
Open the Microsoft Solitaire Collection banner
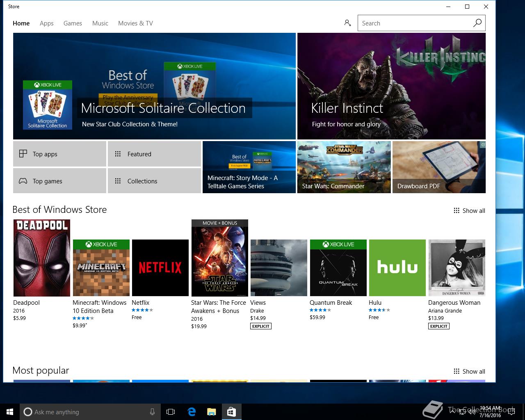(x=154, y=86)
